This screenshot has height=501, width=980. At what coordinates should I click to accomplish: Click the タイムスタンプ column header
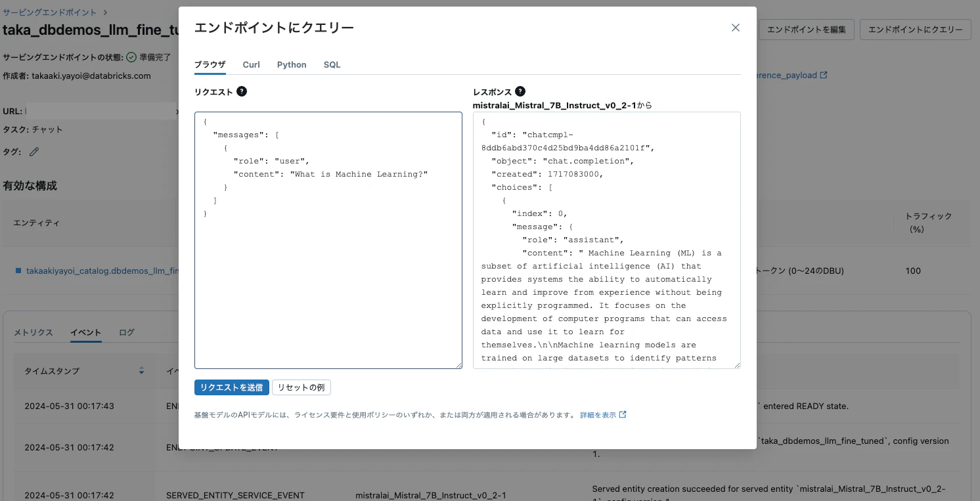52,371
